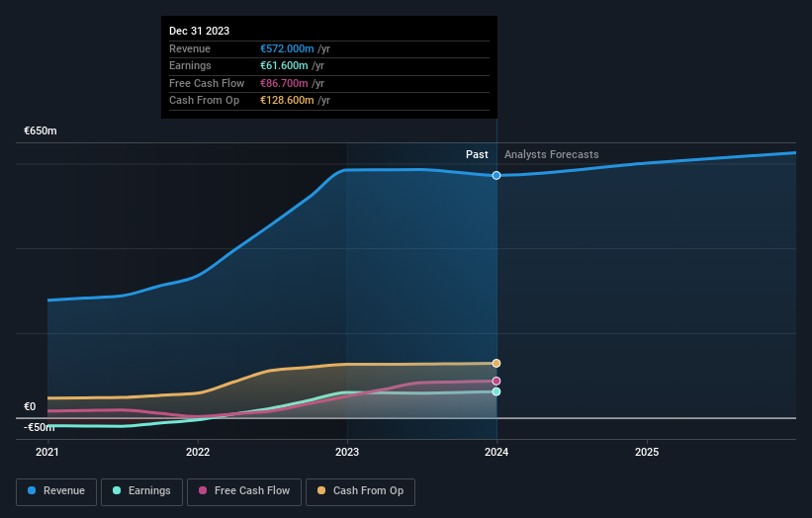The height and width of the screenshot is (518, 812).
Task: Click the Cash From Op label in tooltip
Action: pos(204,101)
